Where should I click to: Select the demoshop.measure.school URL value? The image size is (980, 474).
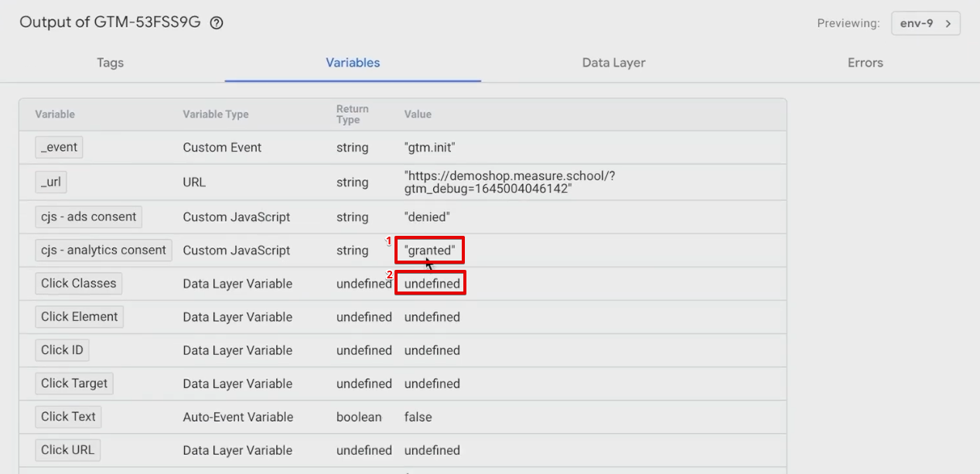click(510, 182)
